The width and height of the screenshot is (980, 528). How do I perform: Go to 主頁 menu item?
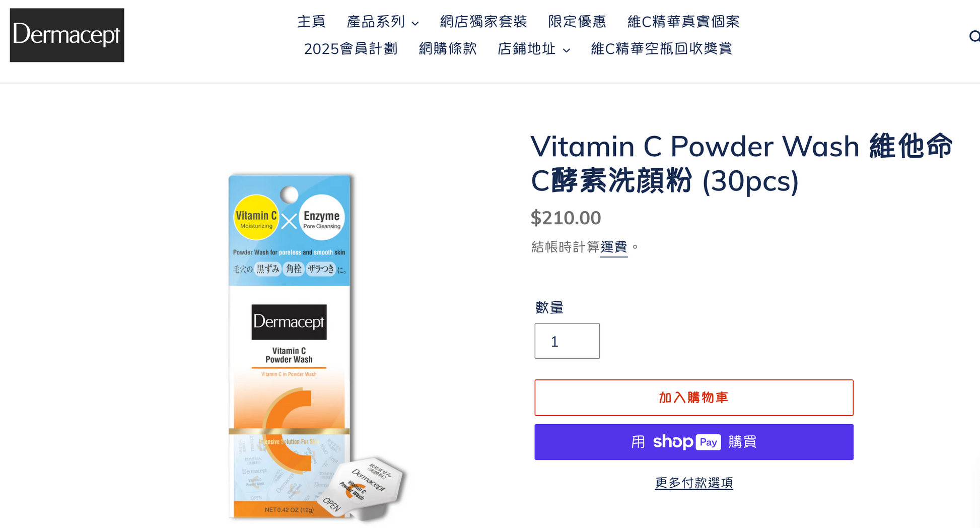pos(311,22)
